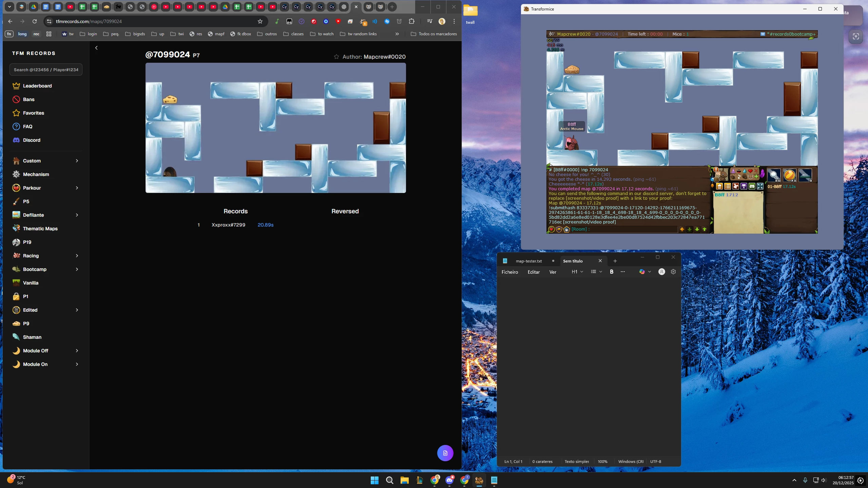This screenshot has width=868, height=488.
Task: Open the H1 heading dropdown in Notepad
Action: (x=577, y=272)
